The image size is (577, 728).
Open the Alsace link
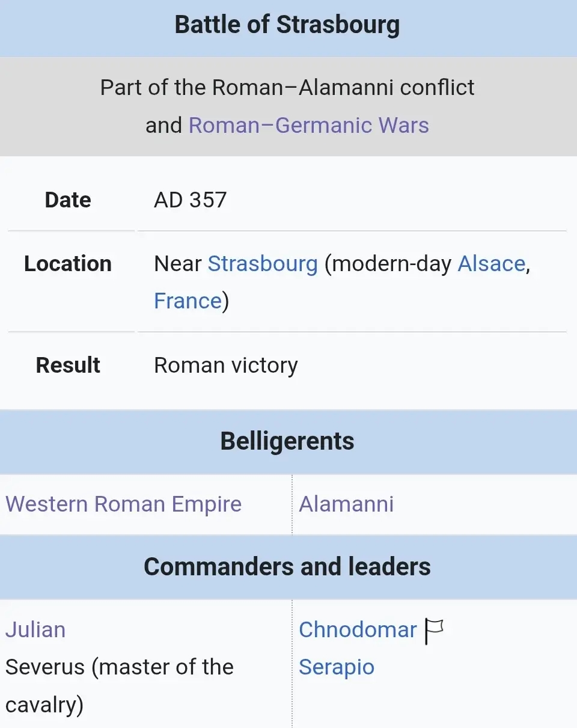(x=491, y=264)
